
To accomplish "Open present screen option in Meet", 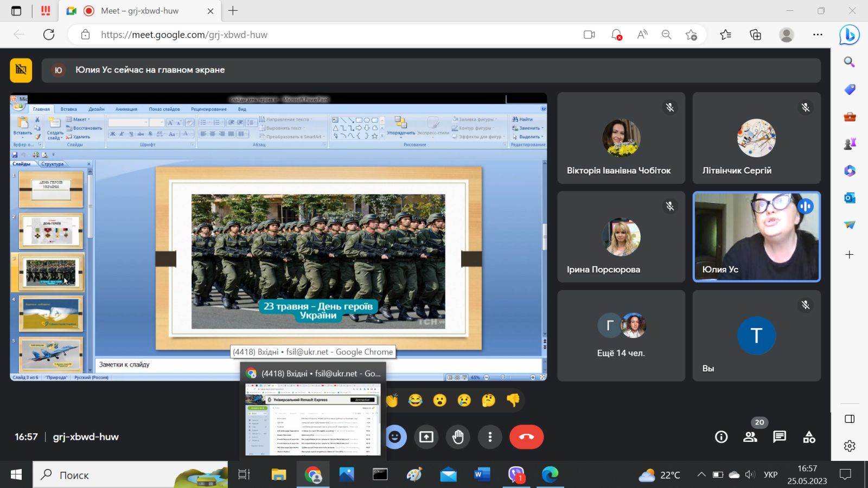I will pyautogui.click(x=426, y=437).
